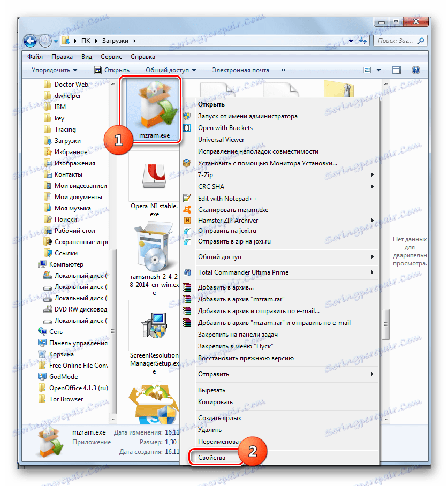Click the Forward navigation arrow
Viewport: 448px width, 486px height.
45,41
